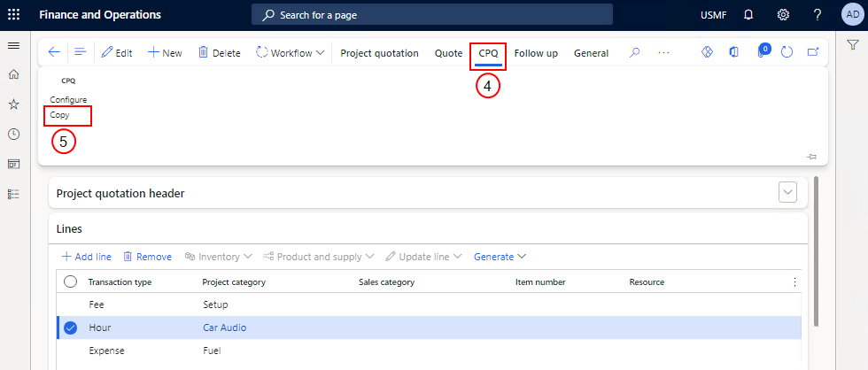Open action pane search magnifier

pyautogui.click(x=635, y=52)
